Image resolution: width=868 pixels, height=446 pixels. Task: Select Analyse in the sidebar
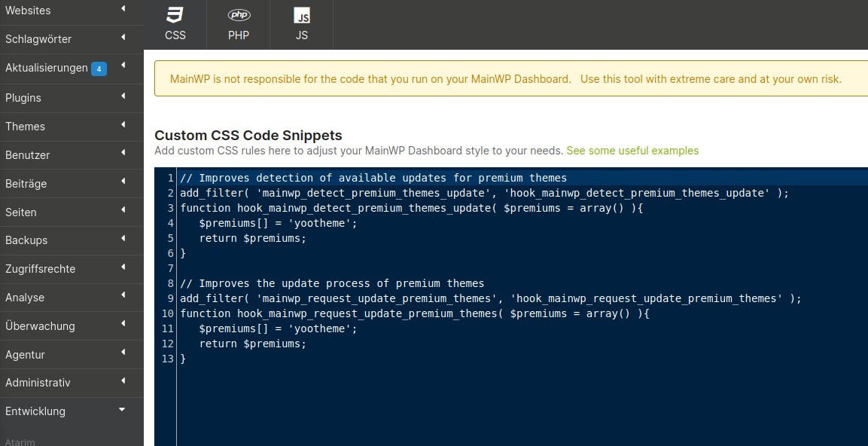coord(25,298)
